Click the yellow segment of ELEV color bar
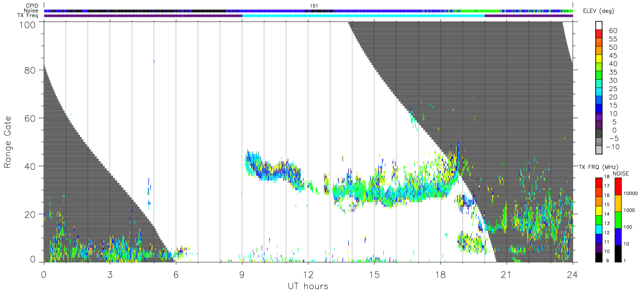Viewport: 644px width, 297px height. pyautogui.click(x=598, y=59)
